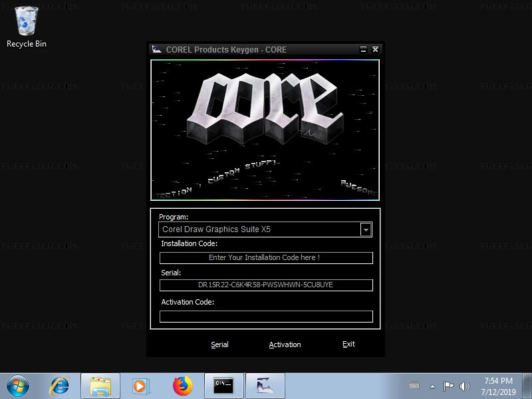Screen dimensions: 532x399
Task: Open the Action Center flag icon
Action: (x=448, y=386)
